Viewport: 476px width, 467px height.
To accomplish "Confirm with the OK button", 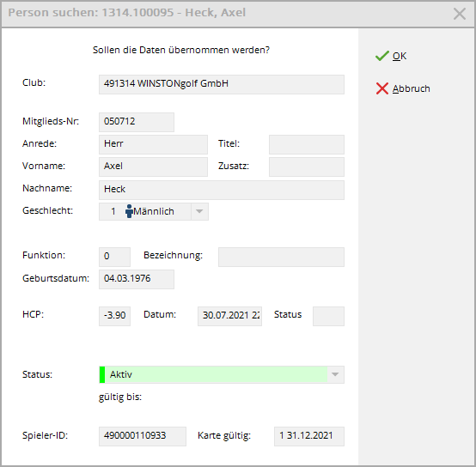I will click(x=391, y=56).
